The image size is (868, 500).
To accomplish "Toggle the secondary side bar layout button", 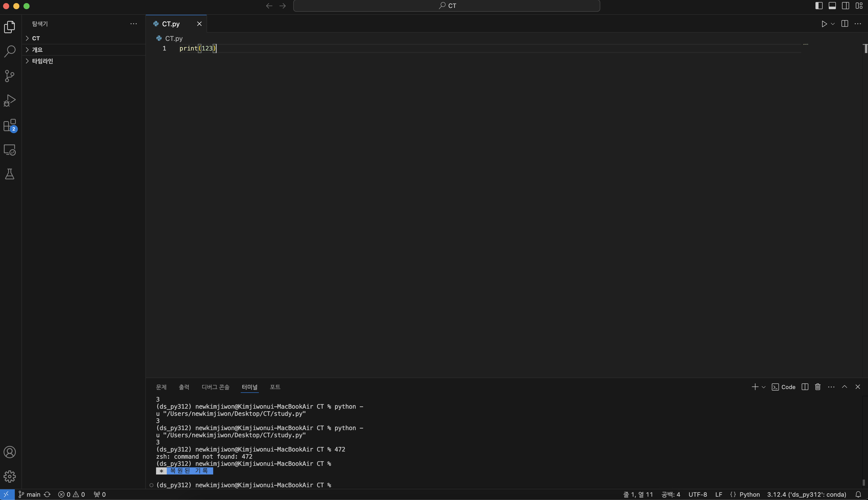I will pyautogui.click(x=846, y=6).
